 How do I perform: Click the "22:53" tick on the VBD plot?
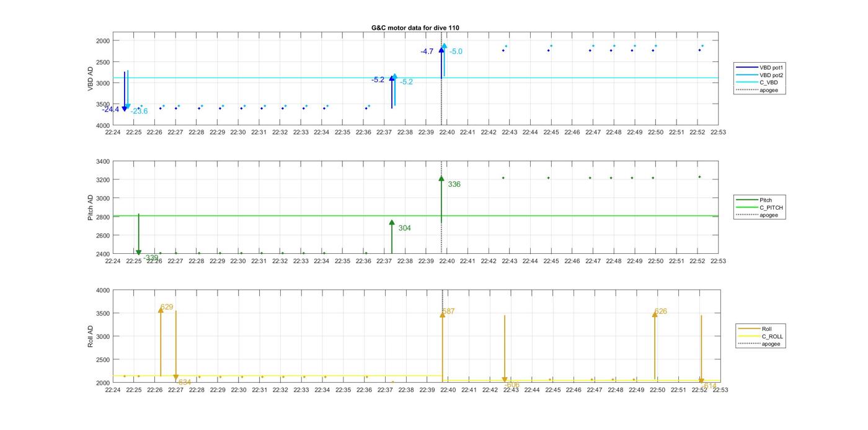coord(718,132)
